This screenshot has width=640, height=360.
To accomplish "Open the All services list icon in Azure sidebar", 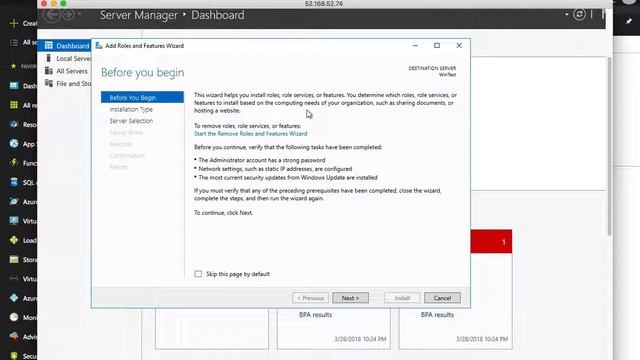I will point(14,42).
